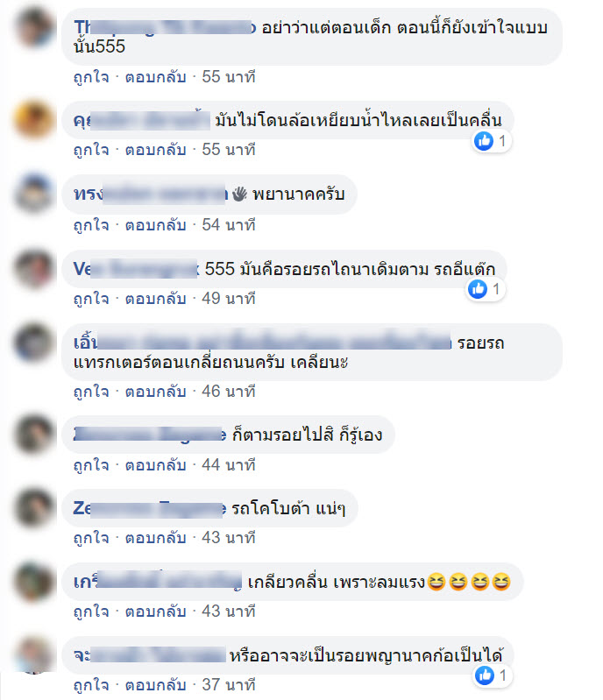The width and height of the screenshot is (603, 700).
Task: Open the avatar beside the รอยรถแทรกเตอร์ comment
Action: (x=34, y=342)
